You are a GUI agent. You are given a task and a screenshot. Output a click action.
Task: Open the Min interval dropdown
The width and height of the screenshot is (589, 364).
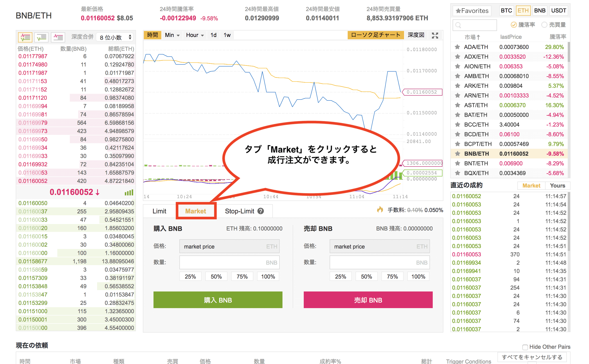tap(172, 35)
